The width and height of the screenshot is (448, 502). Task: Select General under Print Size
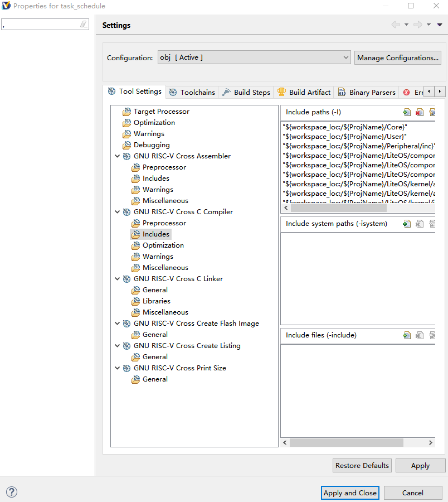[x=149, y=379]
